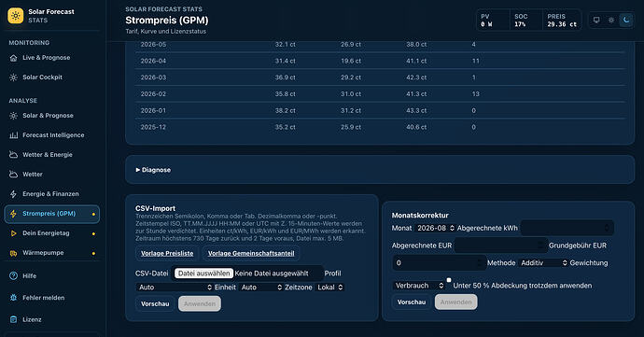This screenshot has width=644, height=337.
Task: Click the lightning icon beside Energie & Finanzen
Action: click(x=14, y=194)
